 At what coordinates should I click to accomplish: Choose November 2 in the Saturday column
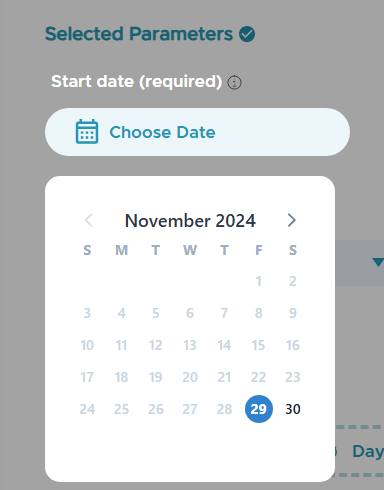tap(293, 281)
